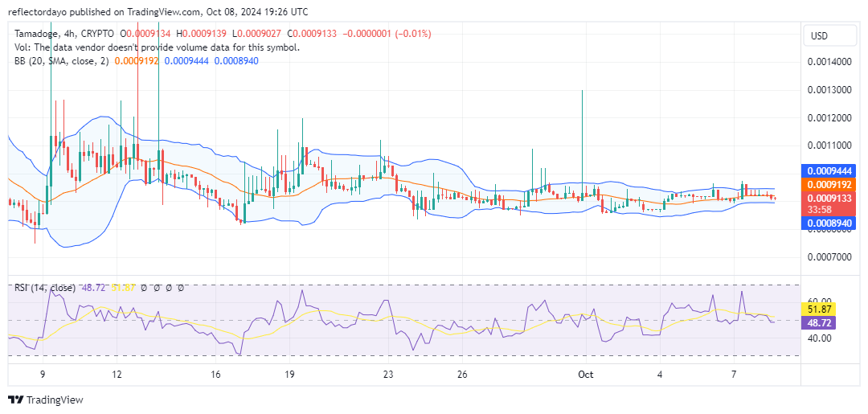Click the 40.00 RSI axis label

tap(817, 338)
